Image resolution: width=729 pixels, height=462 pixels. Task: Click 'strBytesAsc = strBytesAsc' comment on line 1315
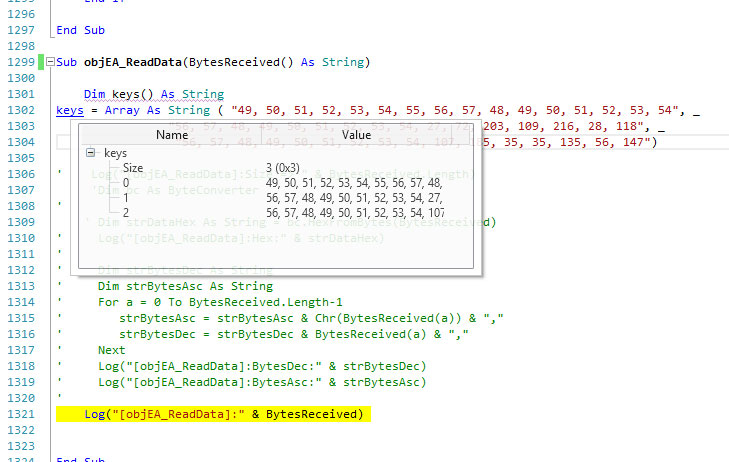coord(311,318)
